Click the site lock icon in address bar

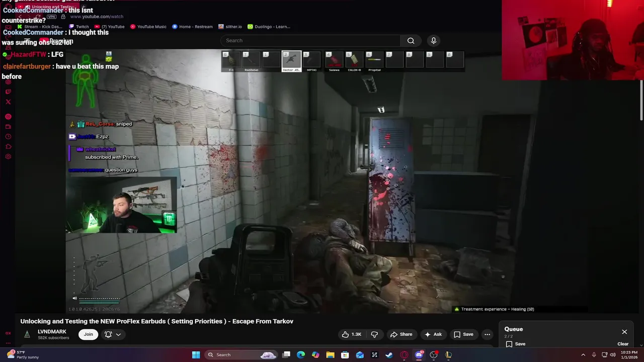point(63,17)
